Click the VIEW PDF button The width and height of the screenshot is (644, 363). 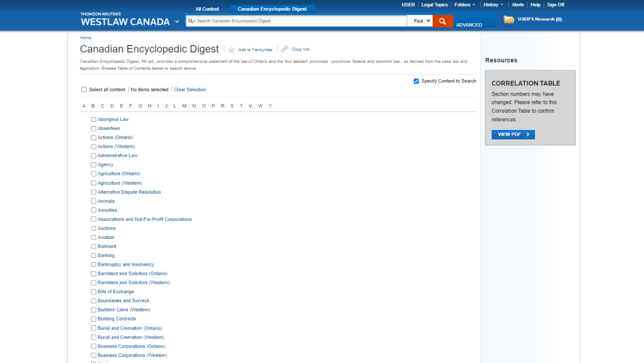pyautogui.click(x=513, y=134)
